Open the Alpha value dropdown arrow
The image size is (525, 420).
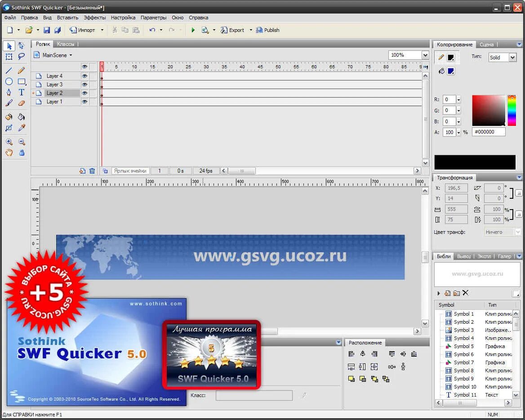(x=458, y=132)
